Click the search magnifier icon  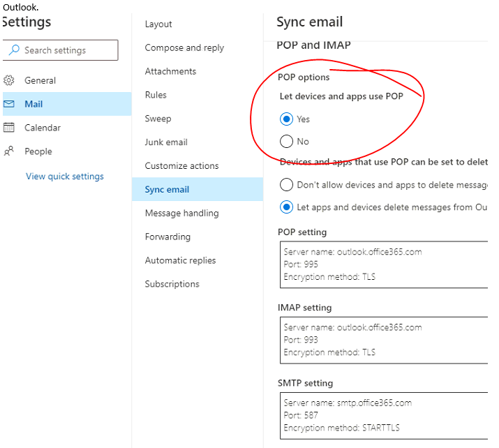[14, 50]
